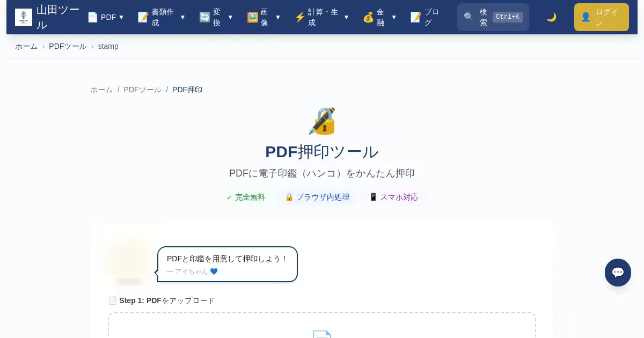
Task: Expand the PDF dropdown menu arrow
Action: [x=121, y=17]
